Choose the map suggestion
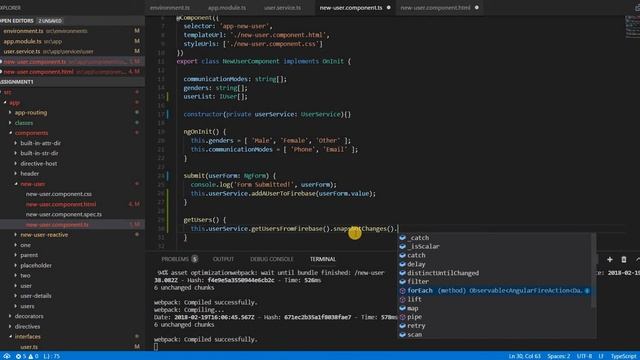The width and height of the screenshot is (640, 360). [x=496, y=308]
